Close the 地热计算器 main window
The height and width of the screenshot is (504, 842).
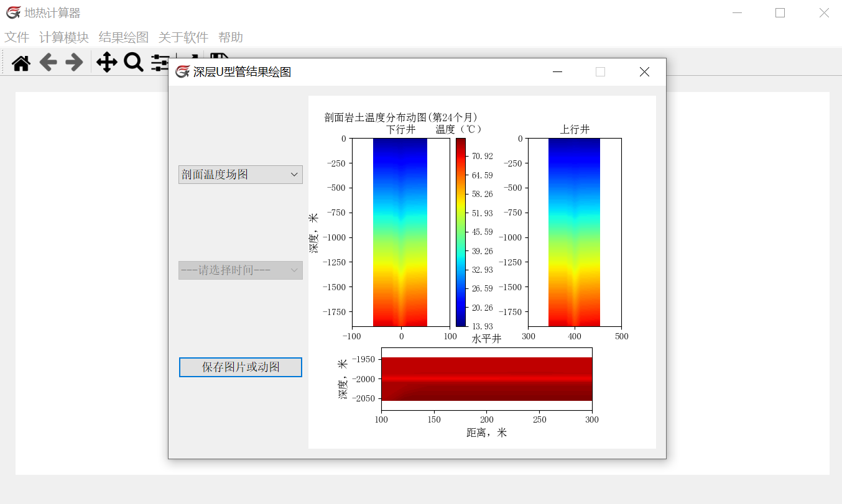pos(824,12)
